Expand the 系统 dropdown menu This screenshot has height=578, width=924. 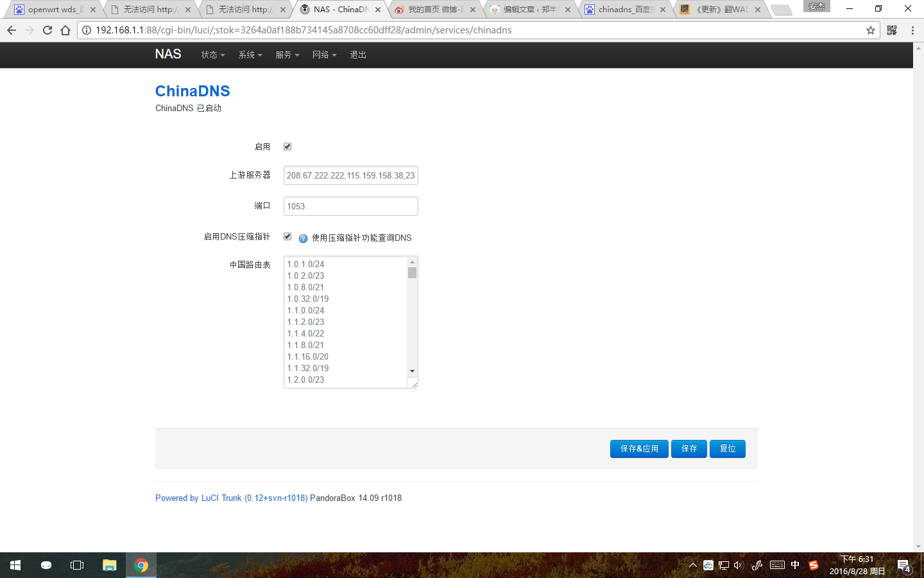click(250, 55)
